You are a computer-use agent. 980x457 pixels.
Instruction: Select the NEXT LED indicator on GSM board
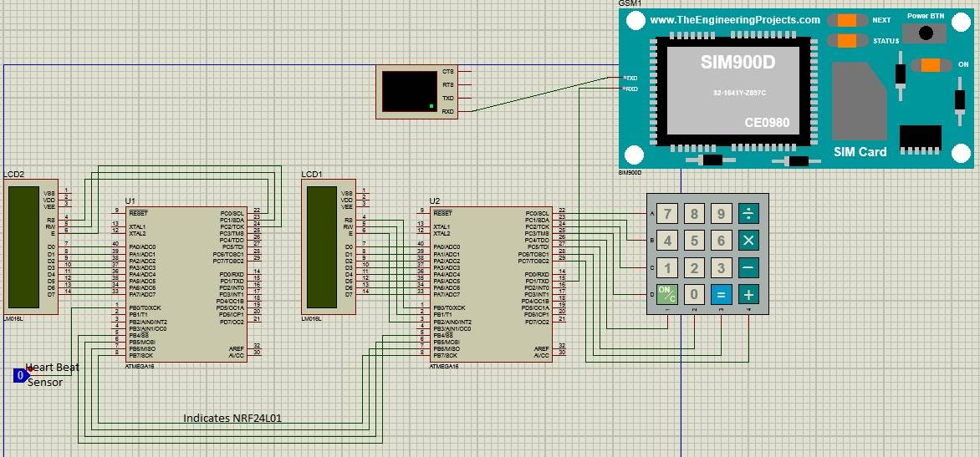(847, 20)
